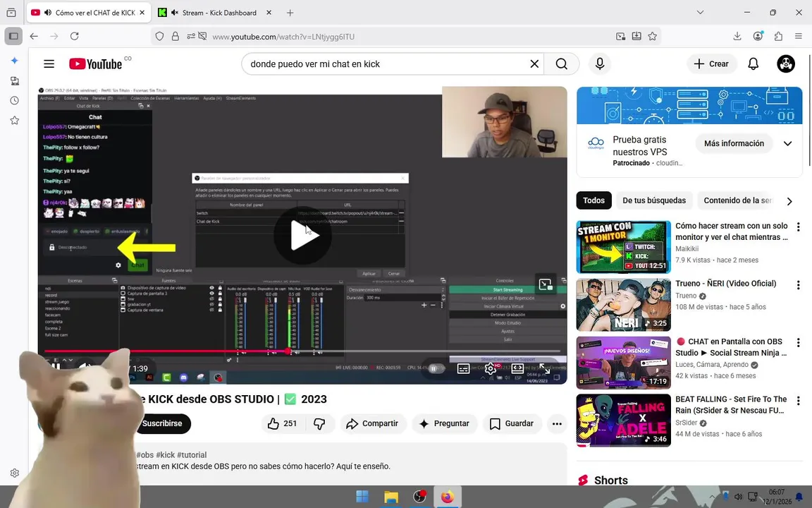
Task: Bookmark this page with the star
Action: (x=653, y=36)
